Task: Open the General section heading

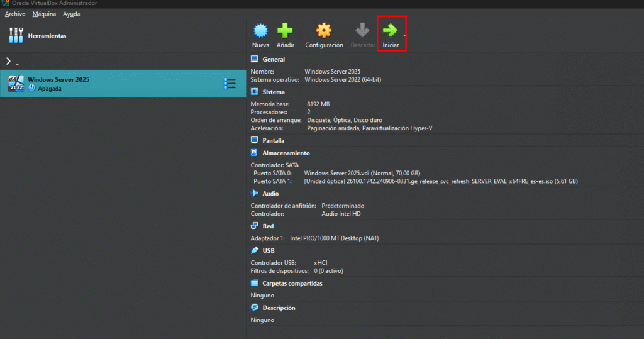Action: 274,60
